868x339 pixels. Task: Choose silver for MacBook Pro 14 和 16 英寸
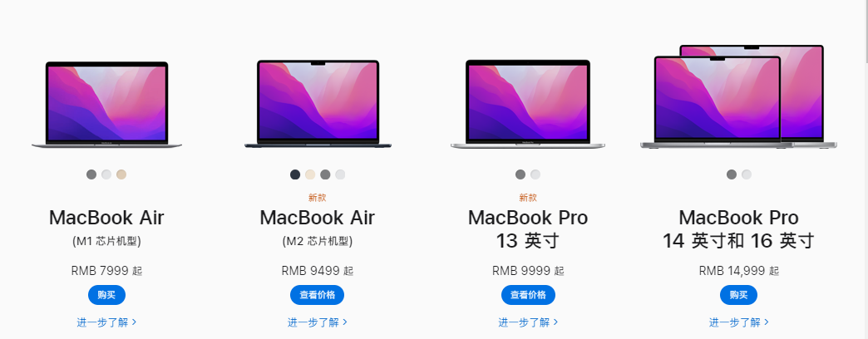[747, 174]
